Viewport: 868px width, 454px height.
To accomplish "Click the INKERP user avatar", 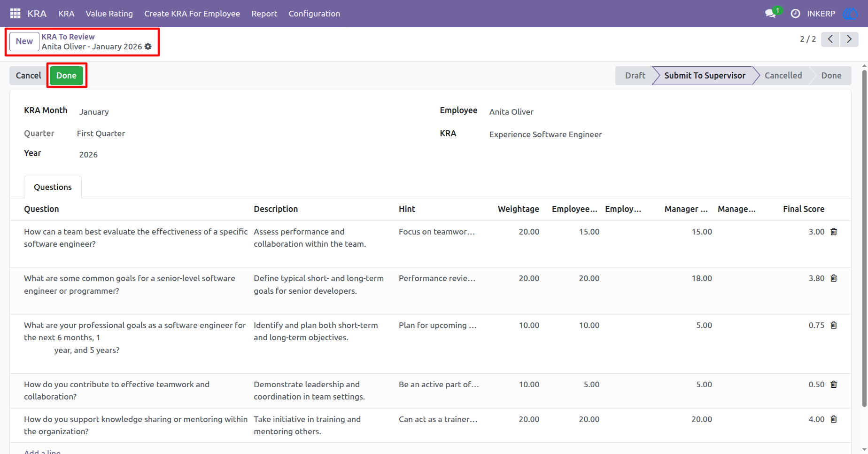I will click(851, 14).
